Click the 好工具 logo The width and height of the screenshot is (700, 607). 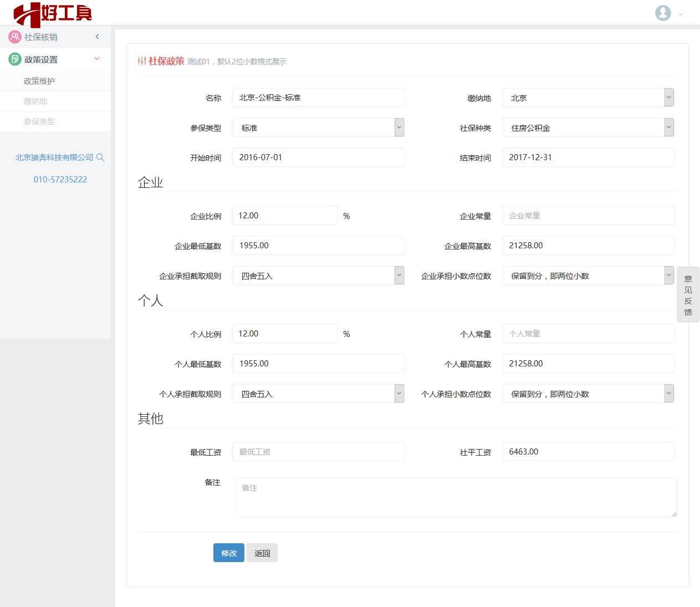click(53, 14)
